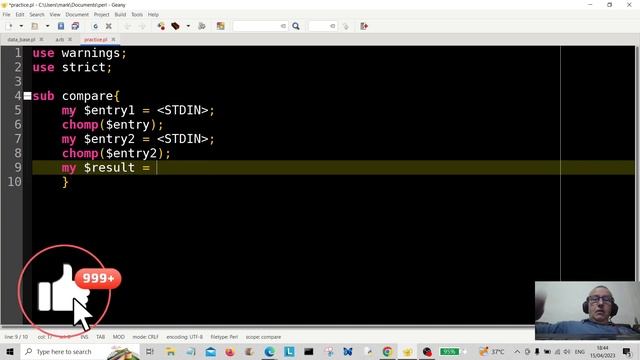Screen dimensions: 640x360
Task: Open the Edit menu
Action: click(x=20, y=14)
